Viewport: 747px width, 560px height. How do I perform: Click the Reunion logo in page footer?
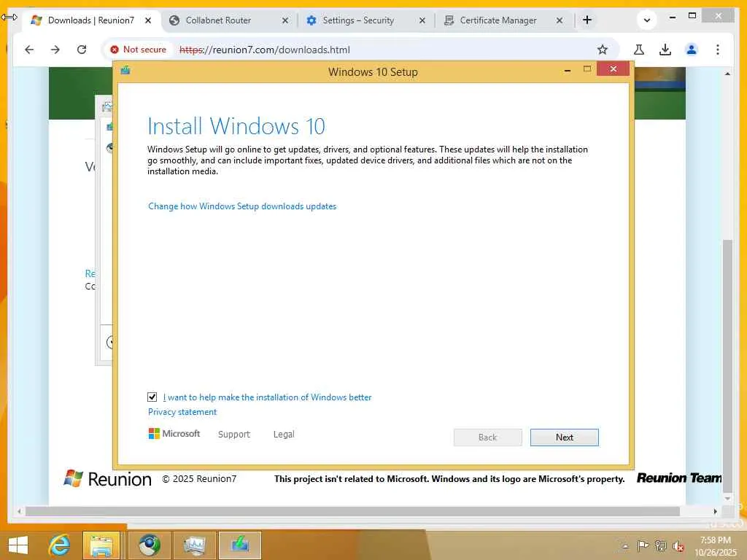click(x=108, y=478)
